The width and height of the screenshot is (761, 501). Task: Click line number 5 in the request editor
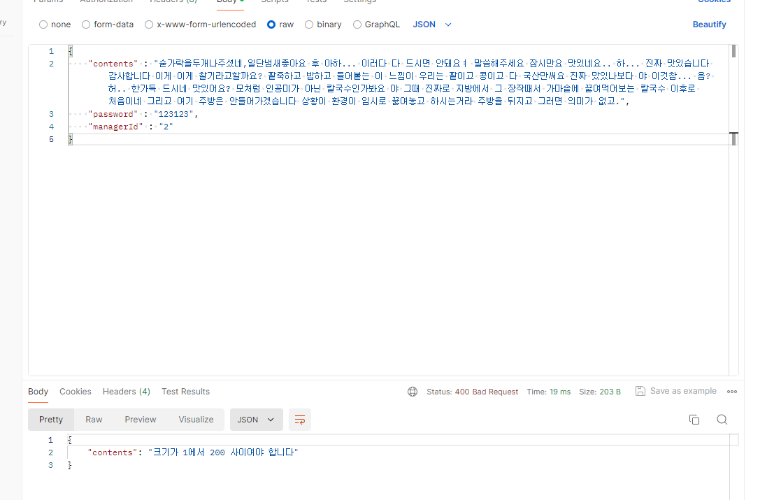click(51, 139)
